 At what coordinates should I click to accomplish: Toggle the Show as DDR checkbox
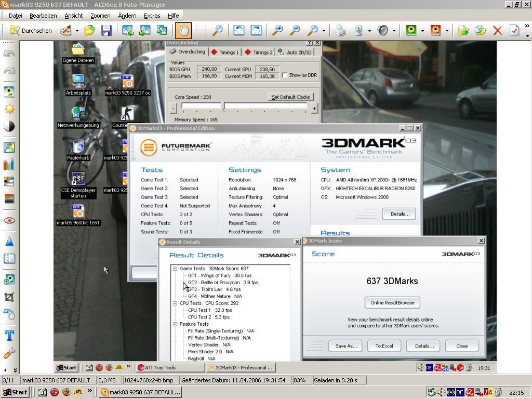pyautogui.click(x=284, y=75)
